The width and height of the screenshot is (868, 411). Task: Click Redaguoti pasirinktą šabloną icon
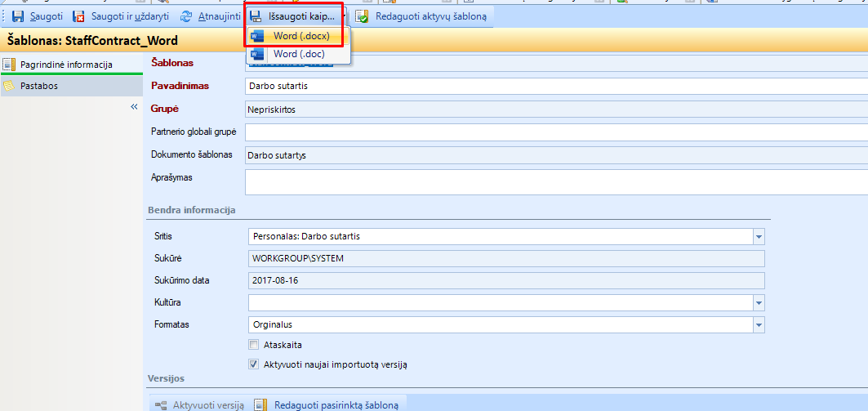tap(261, 404)
